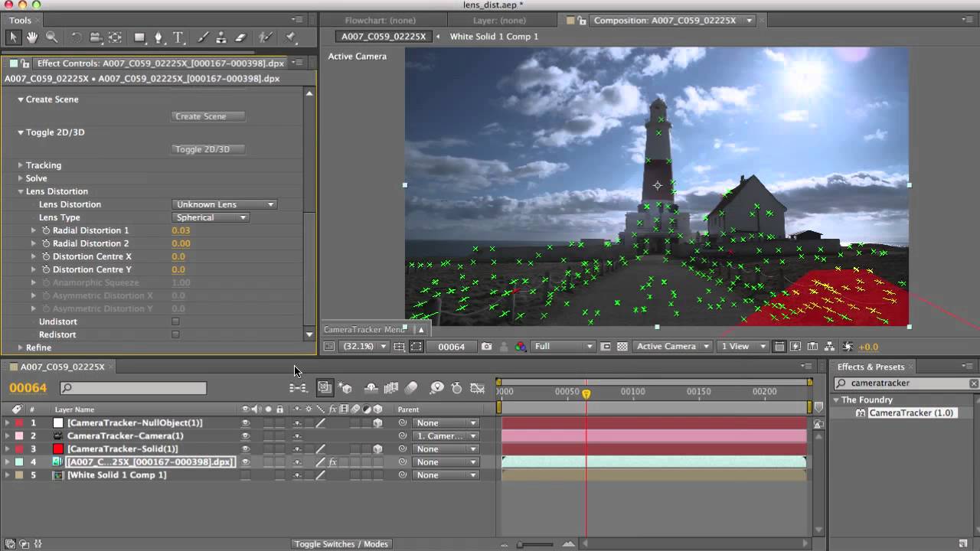Select the Eraser tool
Screen dimensions: 980x551
click(x=240, y=37)
